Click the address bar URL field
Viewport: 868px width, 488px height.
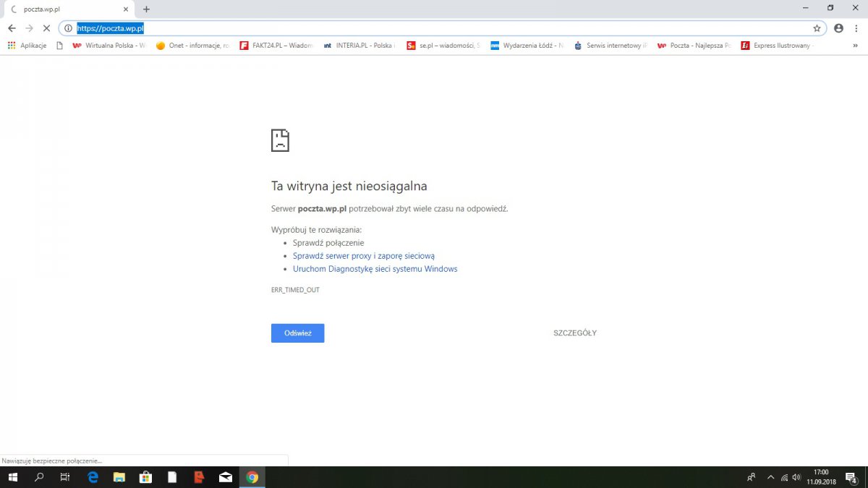443,28
